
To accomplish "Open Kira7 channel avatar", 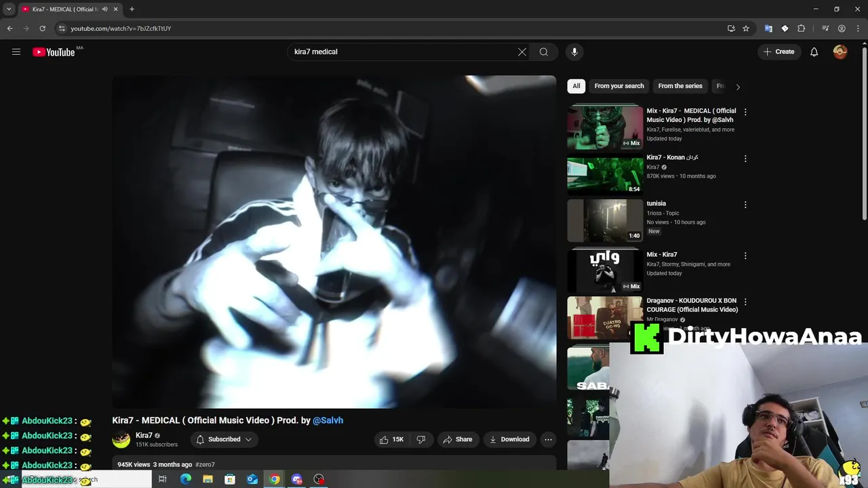I will tap(121, 439).
